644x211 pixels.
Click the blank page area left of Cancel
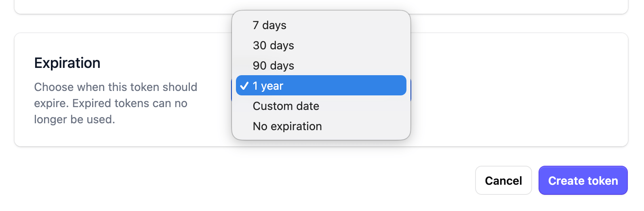pyautogui.click(x=283, y=180)
